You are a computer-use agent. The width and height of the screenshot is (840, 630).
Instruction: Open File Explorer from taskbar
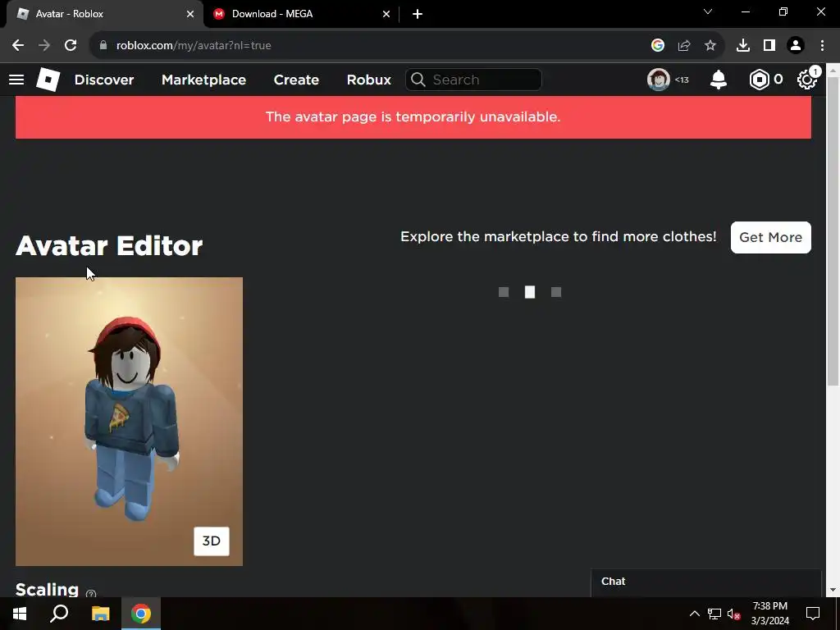tap(100, 614)
